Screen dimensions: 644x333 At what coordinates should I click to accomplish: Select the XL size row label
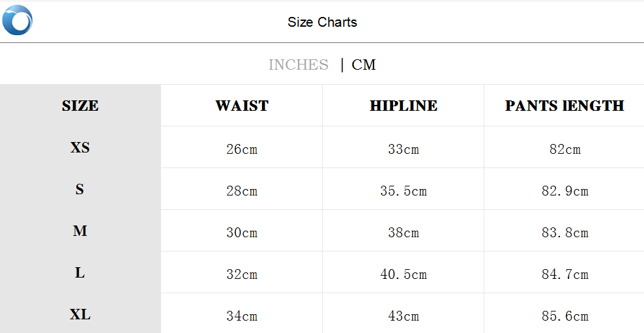(80, 314)
